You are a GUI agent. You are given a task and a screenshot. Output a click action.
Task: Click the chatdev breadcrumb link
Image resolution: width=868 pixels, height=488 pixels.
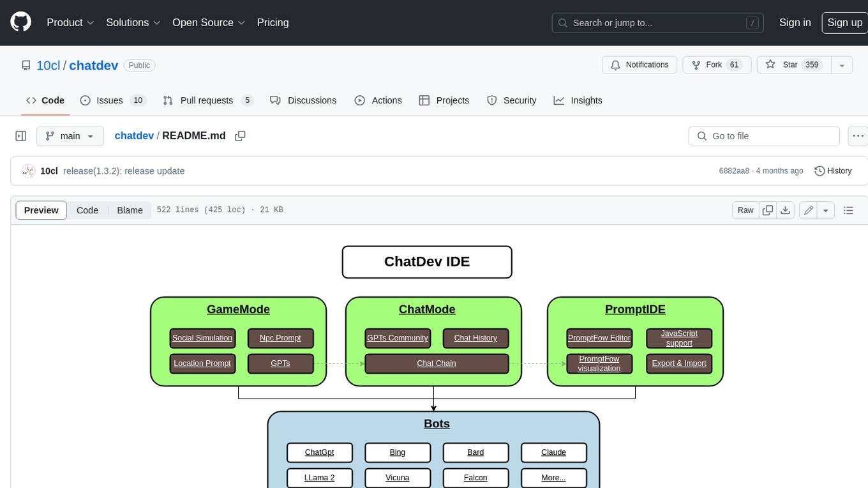134,135
